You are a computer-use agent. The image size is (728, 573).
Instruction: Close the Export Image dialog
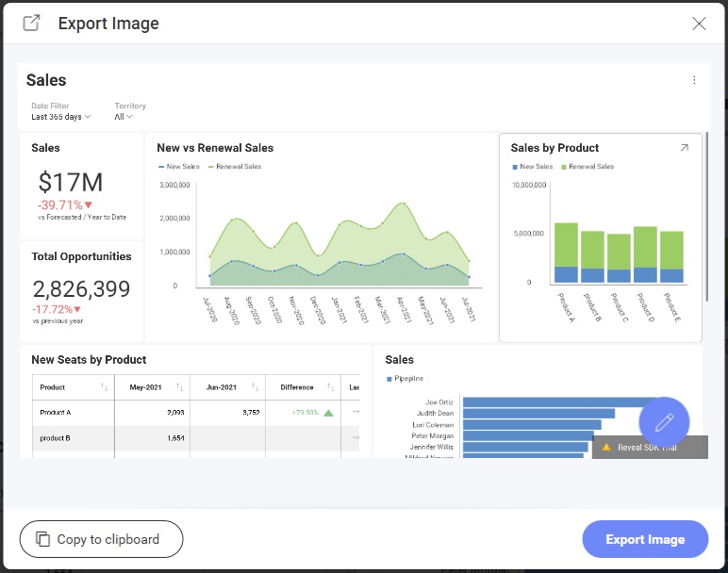click(x=699, y=24)
